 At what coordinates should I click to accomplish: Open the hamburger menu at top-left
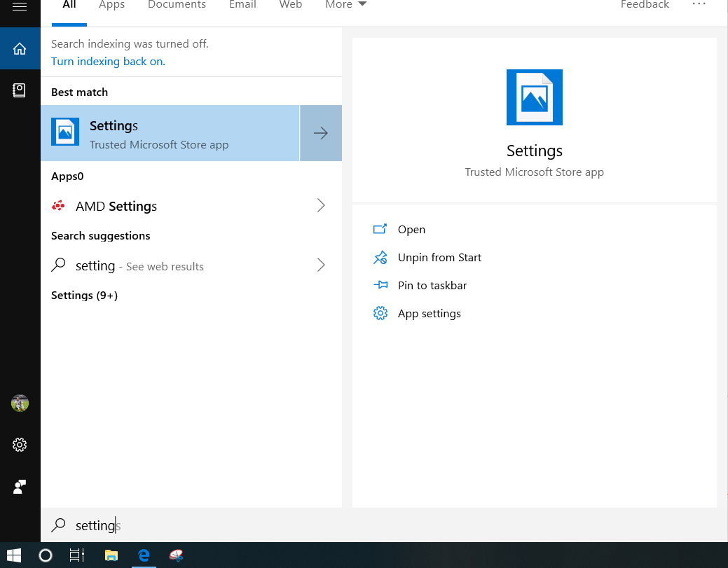pos(20,6)
